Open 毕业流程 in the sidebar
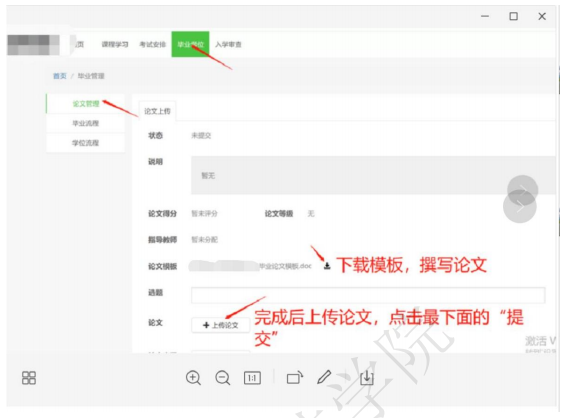The width and height of the screenshot is (563, 418). pos(86,123)
